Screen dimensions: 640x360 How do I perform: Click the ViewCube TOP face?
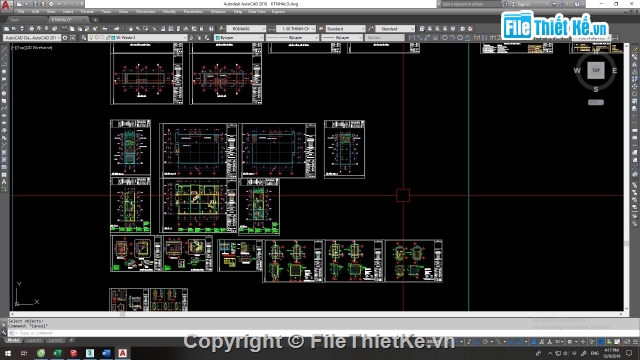pyautogui.click(x=596, y=71)
